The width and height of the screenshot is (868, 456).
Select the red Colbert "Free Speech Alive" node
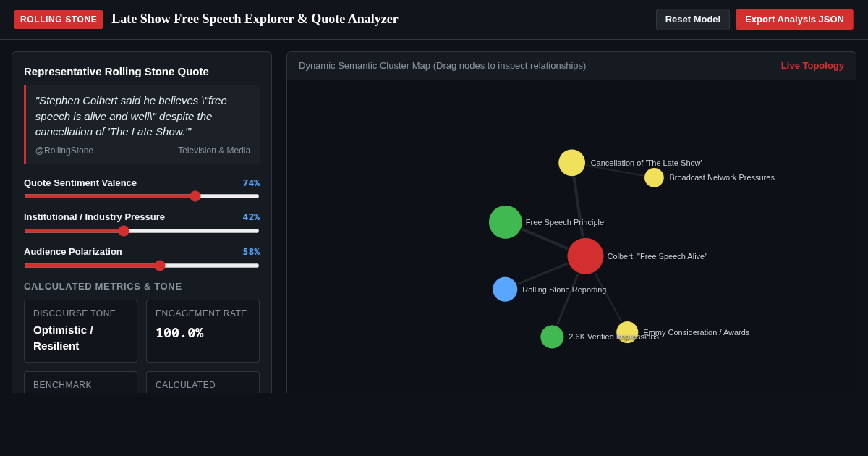tap(585, 256)
